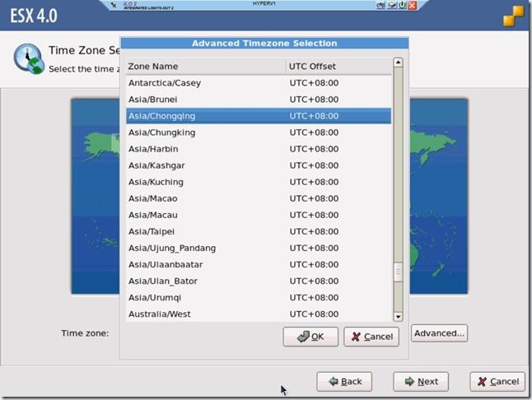Viewport: 532px width, 400px height.
Task: Select Asia/Ujung_Pandang in the list
Action: (x=259, y=248)
